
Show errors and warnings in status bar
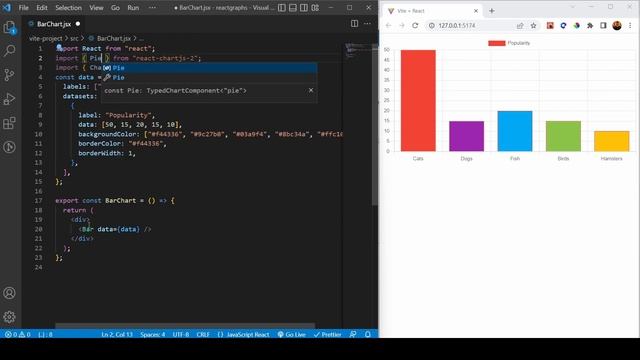click(18, 334)
